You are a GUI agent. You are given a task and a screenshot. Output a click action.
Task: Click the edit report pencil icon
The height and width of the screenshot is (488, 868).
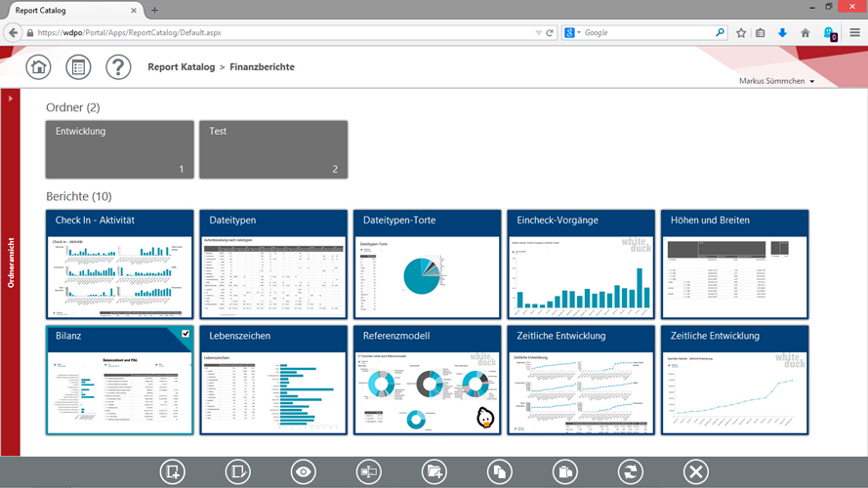pos(238,471)
